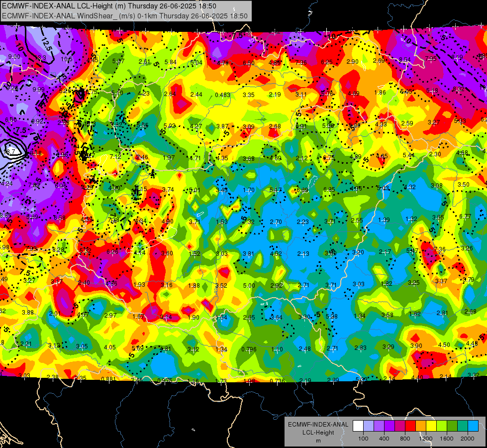The image size is (487, 448).
Task: Click the '2.01' wind shear value
Action: pyautogui.click(x=55, y=313)
